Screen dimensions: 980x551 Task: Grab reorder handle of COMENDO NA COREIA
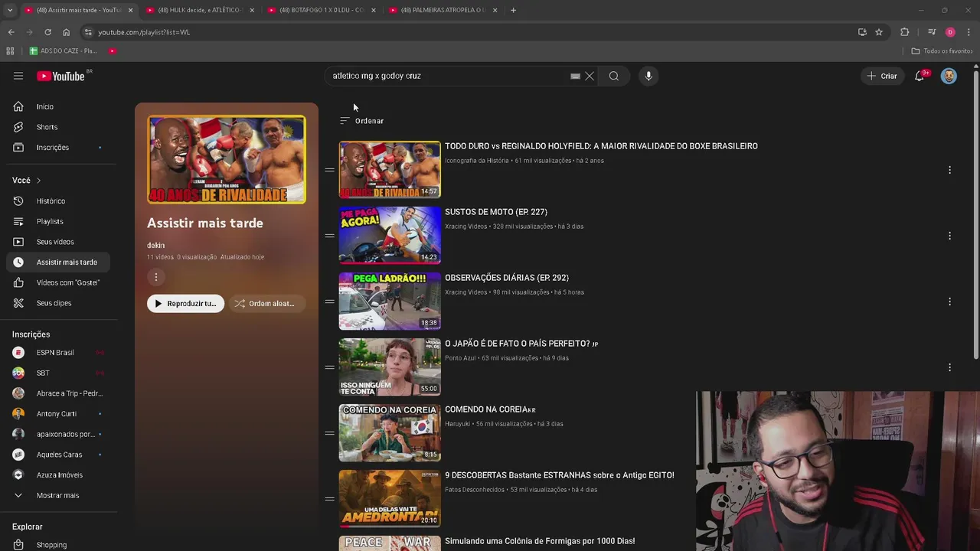(x=329, y=433)
